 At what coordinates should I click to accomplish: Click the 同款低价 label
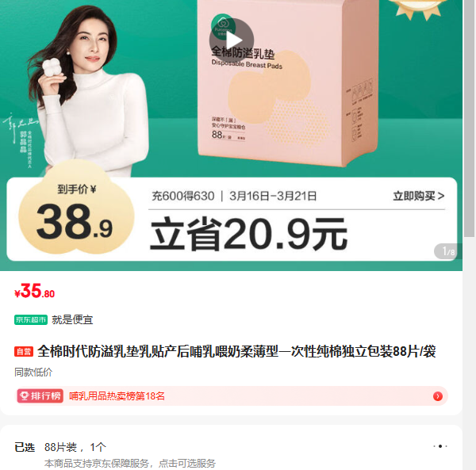(33, 372)
